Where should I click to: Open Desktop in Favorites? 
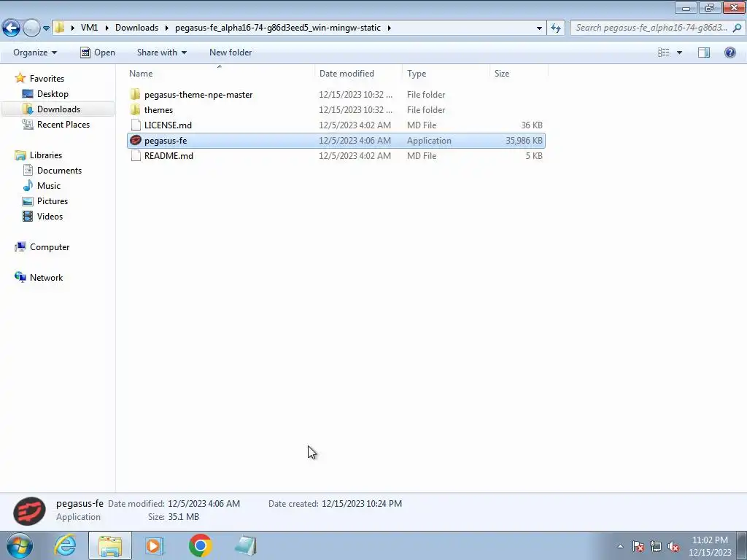tap(53, 94)
